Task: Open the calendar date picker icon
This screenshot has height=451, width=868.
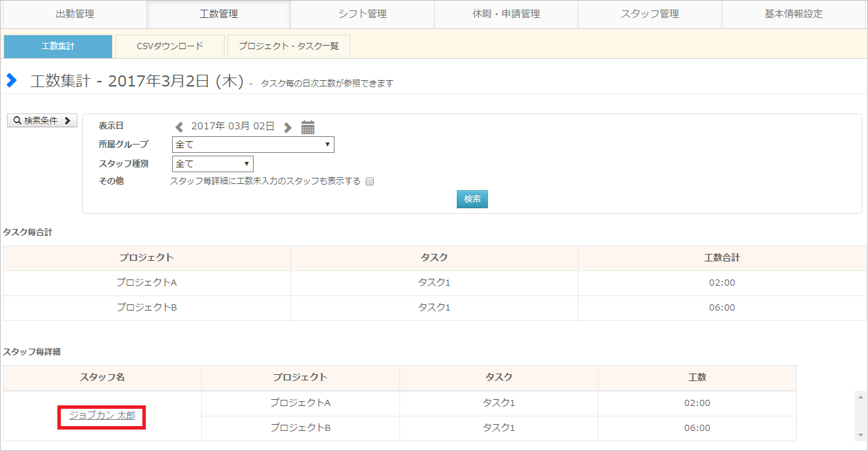Action: 308,127
